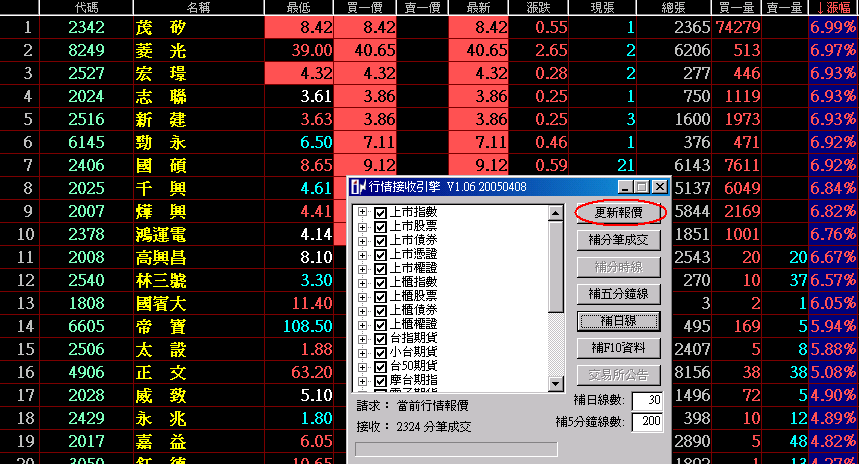
Task: Click the 補五分鐘線 button
Action: (x=619, y=294)
